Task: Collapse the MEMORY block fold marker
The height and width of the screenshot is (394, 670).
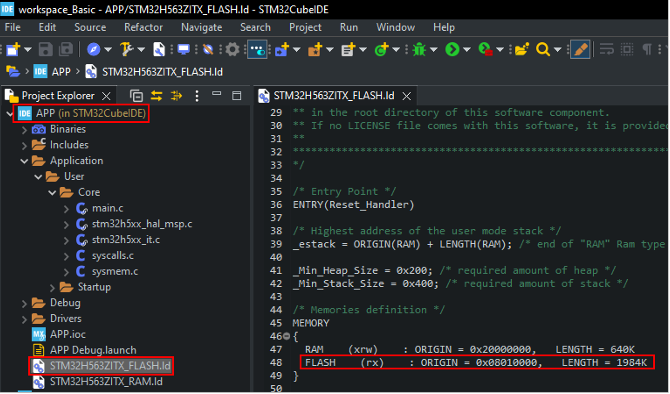Action: click(287, 336)
